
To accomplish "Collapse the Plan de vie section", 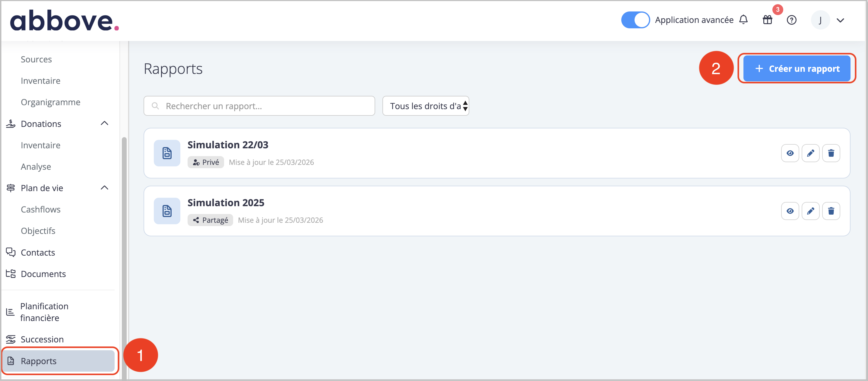I will (x=104, y=188).
